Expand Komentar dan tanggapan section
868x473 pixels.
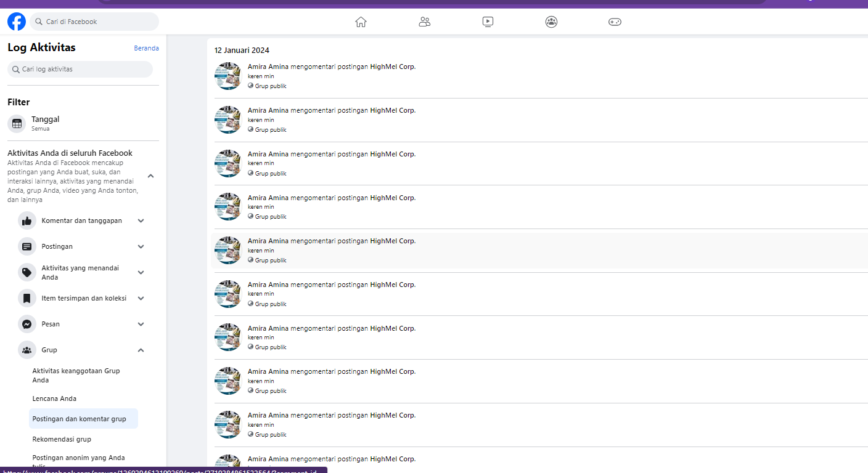(141, 220)
